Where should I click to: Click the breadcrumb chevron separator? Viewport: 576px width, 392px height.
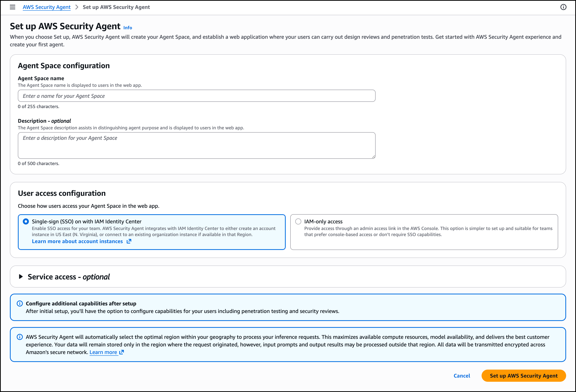(x=77, y=7)
